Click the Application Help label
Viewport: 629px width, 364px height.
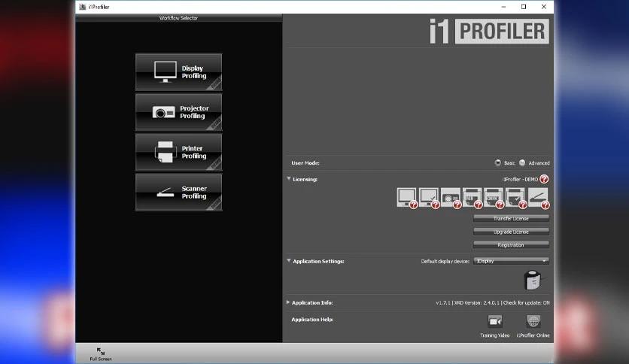coord(312,320)
